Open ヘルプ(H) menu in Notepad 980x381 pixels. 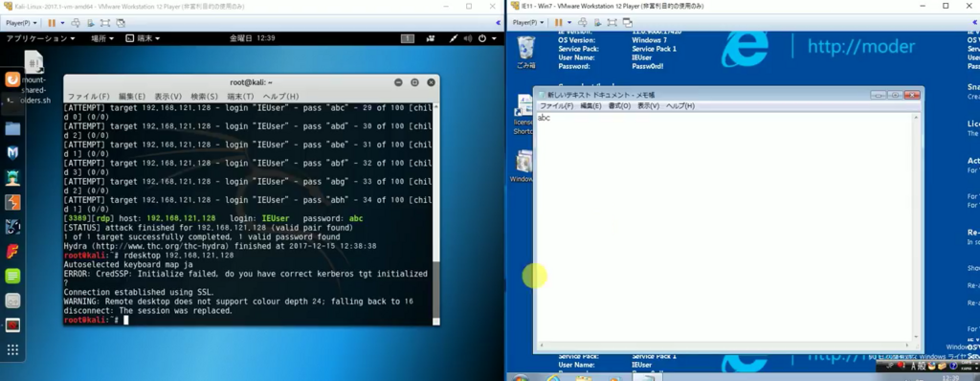pos(680,105)
